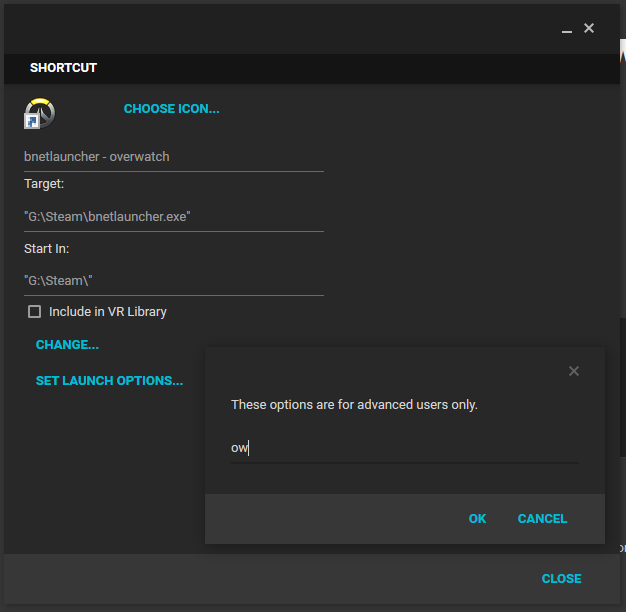Click the 'Start In:' label

(46, 248)
